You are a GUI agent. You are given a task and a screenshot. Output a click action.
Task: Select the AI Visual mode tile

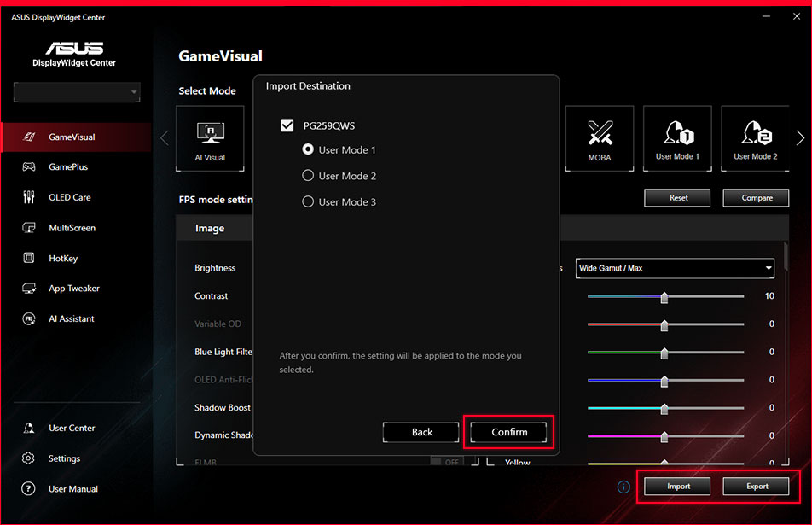210,138
